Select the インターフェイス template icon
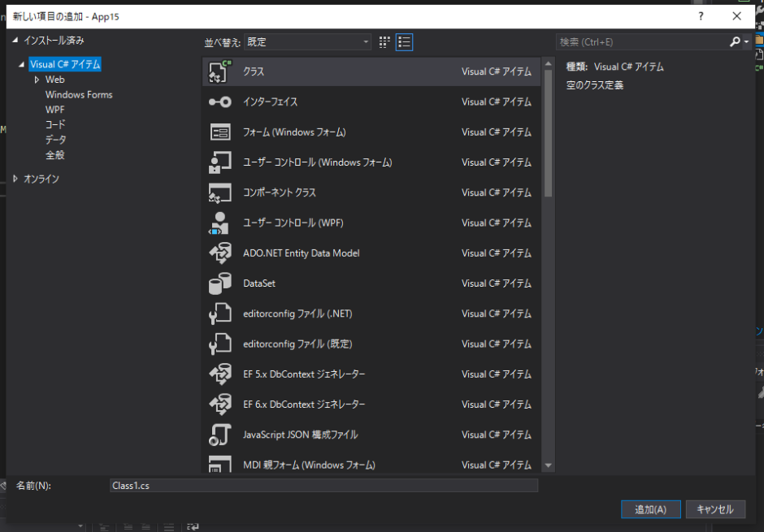764x532 pixels. [x=219, y=102]
